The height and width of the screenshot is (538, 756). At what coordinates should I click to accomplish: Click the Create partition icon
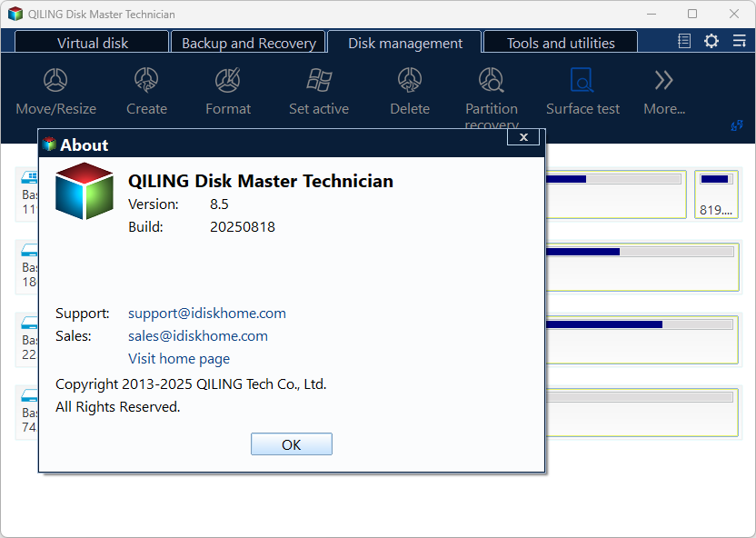[146, 92]
